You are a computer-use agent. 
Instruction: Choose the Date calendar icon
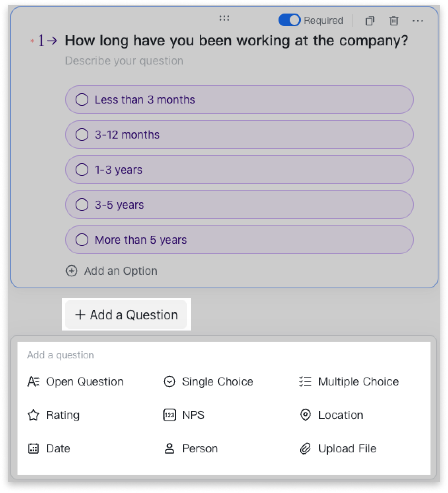click(33, 449)
